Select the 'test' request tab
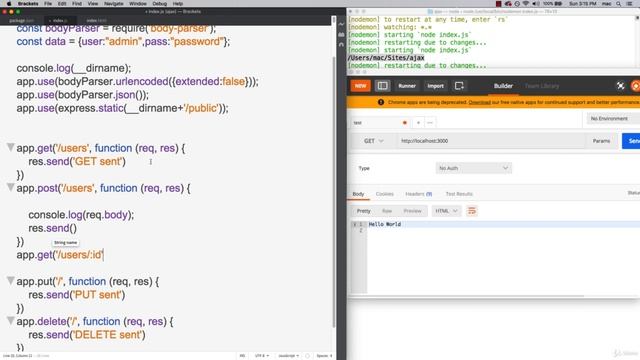Screen dimensions: 640x360 (x=380, y=122)
